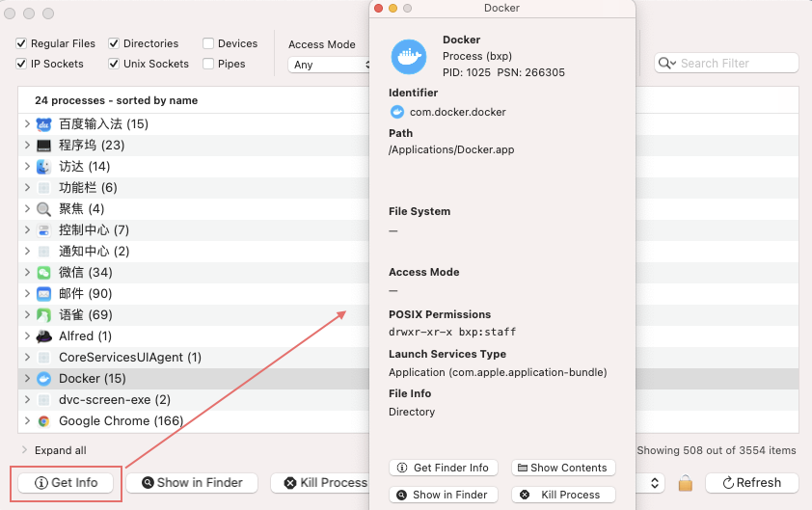Open the stepper popup left of the padlock
The height and width of the screenshot is (510, 812).
tap(654, 483)
